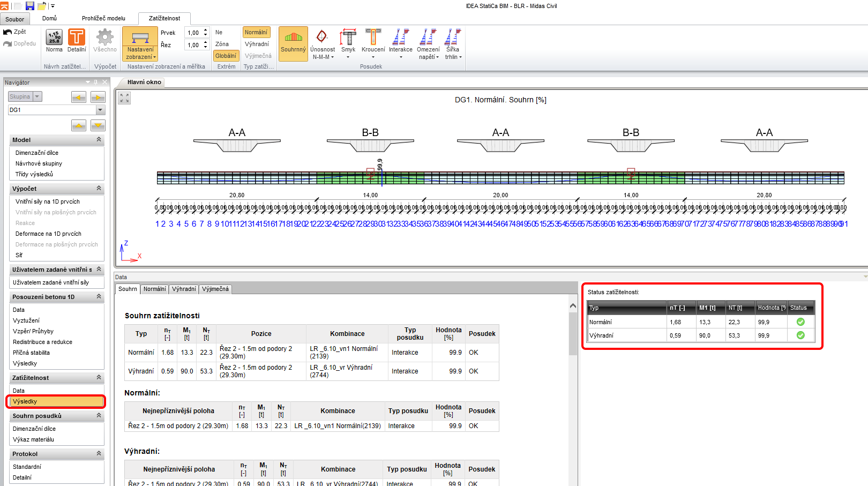Switch to the Prohlížeč modelu ribbon tab
This screenshot has height=486, width=868.
[103, 18]
